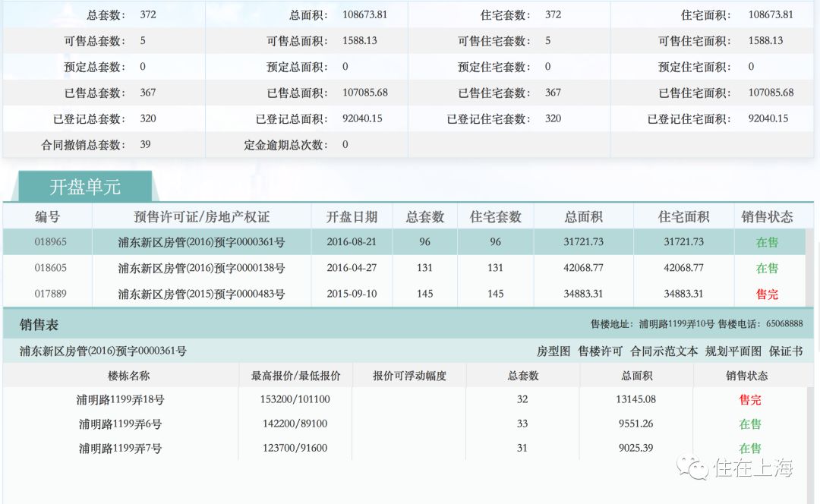Click the 开盘日期 column header
Viewport: 820px width, 504px height.
352,217
